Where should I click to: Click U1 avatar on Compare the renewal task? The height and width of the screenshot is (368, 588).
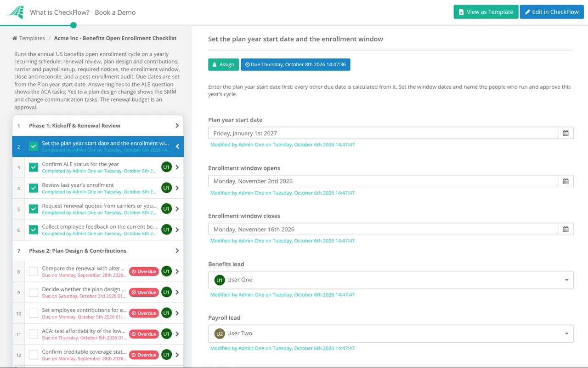[166, 271]
